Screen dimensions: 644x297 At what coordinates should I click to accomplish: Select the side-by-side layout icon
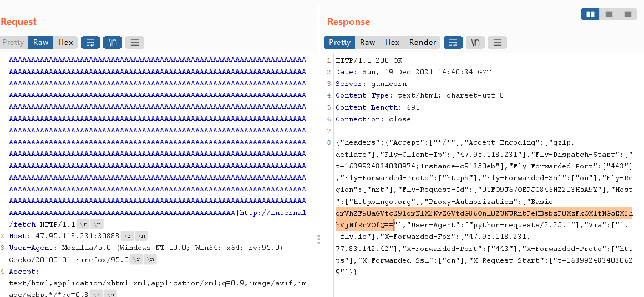590,14
